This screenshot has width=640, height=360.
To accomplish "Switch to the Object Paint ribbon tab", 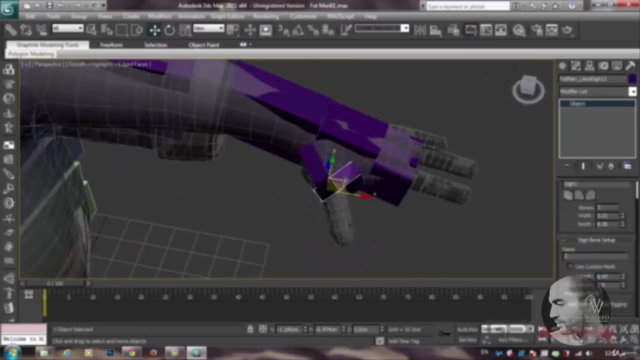I will point(204,45).
